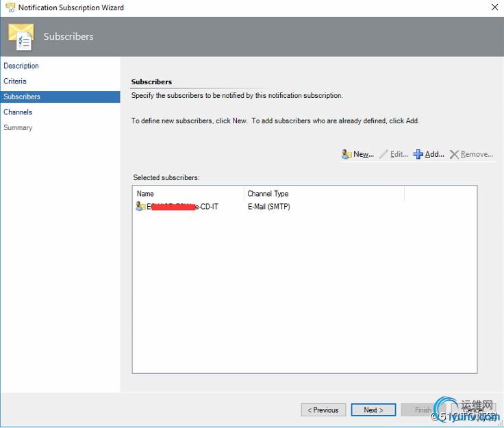Viewport: 504px width, 428px height.
Task: Click Edit... subscriber label
Action: pyautogui.click(x=399, y=154)
